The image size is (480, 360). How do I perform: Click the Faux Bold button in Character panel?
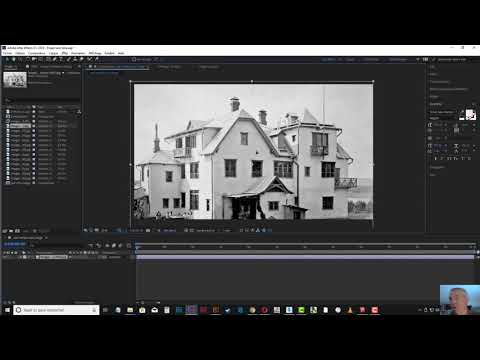pos(437,159)
